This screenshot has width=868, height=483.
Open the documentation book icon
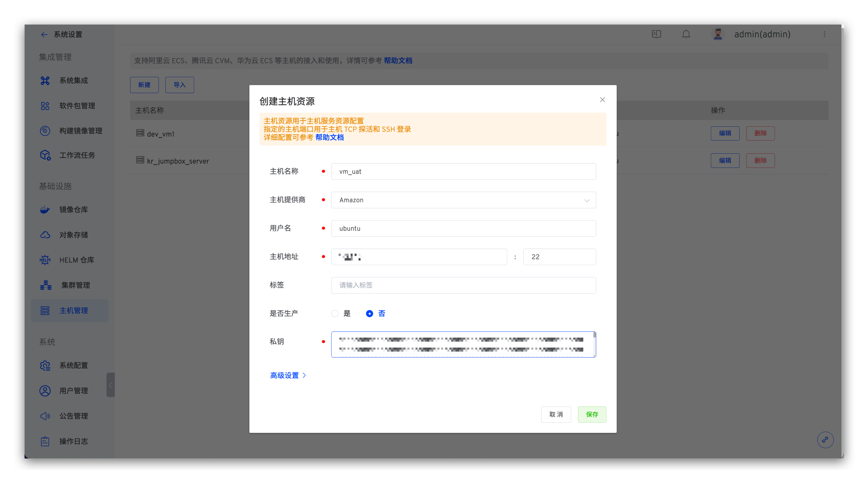point(656,34)
